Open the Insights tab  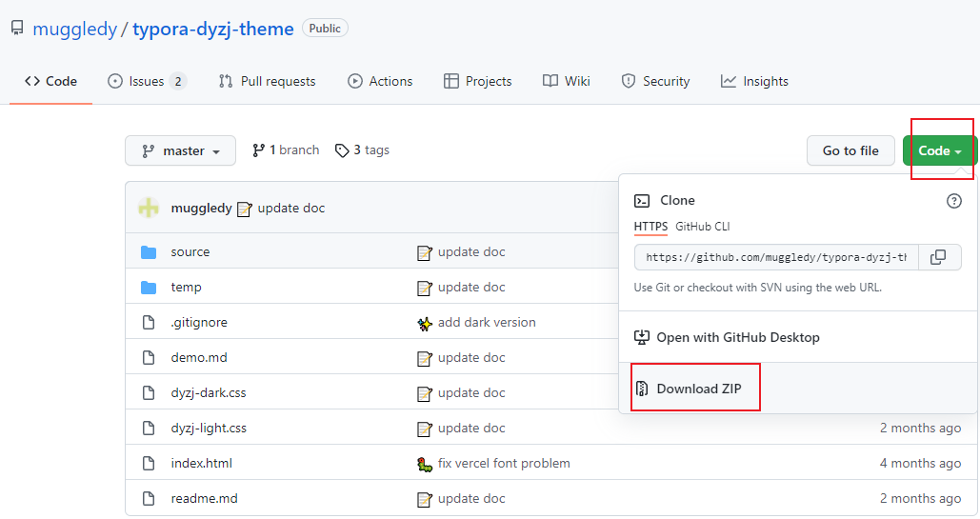pyautogui.click(x=754, y=81)
